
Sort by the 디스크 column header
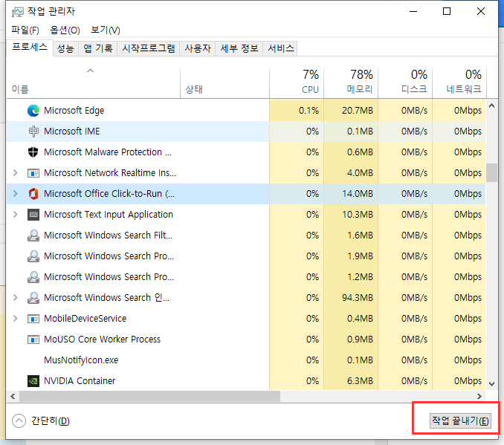405,82
